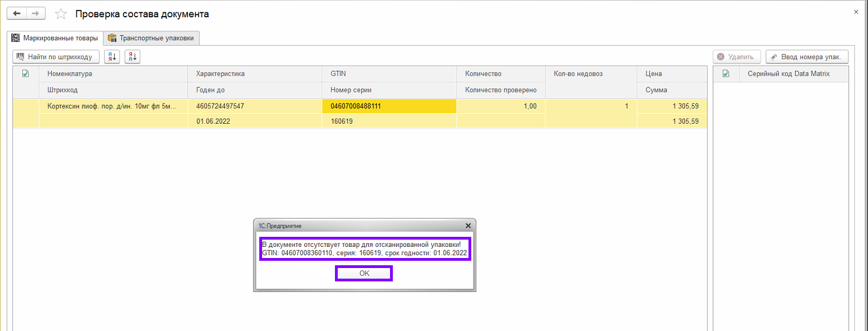Screen dimensions: 868x331
Task: Click the forward navigation arrow
Action: coord(35,13)
